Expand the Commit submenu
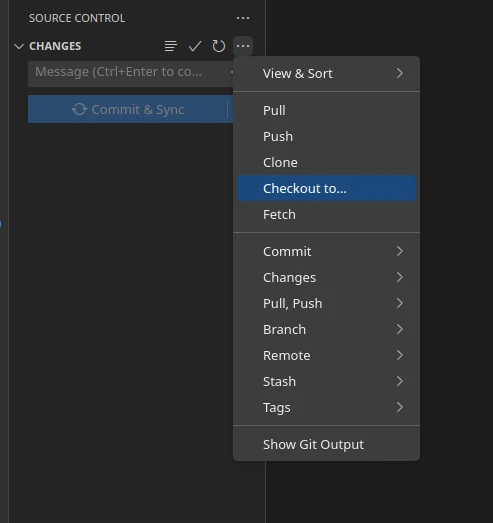 coord(326,251)
